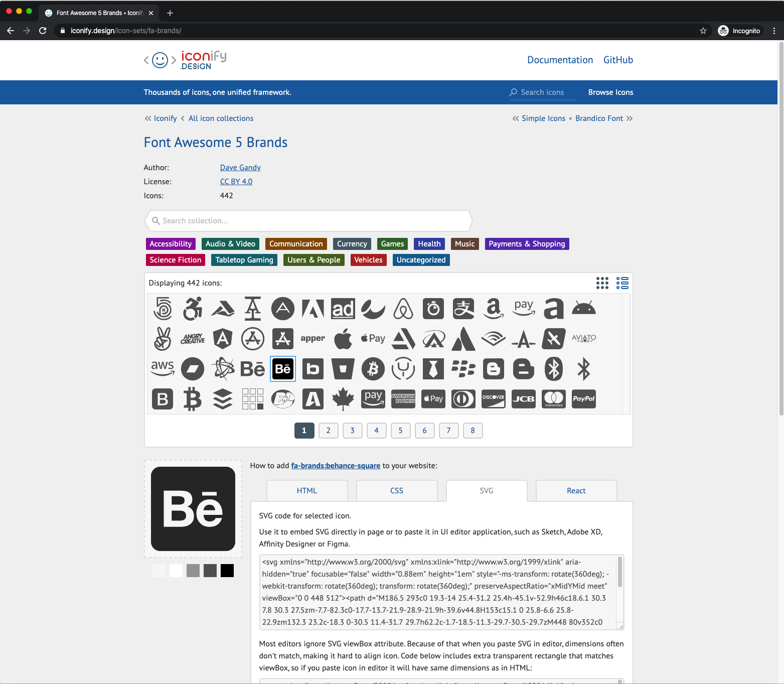Switch to the HTML code tab
The width and height of the screenshot is (784, 684).
click(307, 491)
